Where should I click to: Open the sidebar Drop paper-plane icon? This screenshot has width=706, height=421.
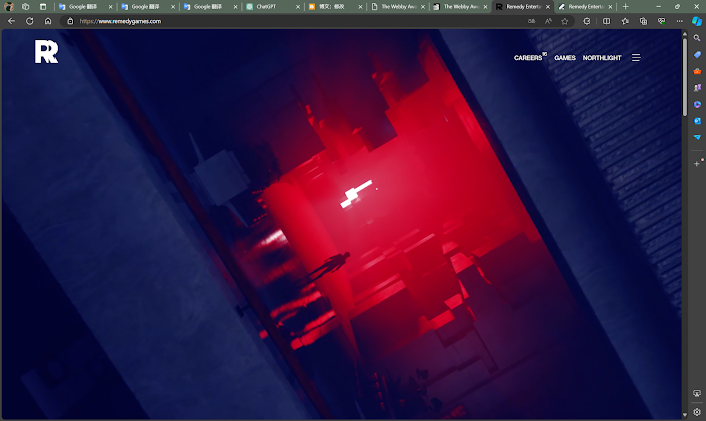pos(697,137)
